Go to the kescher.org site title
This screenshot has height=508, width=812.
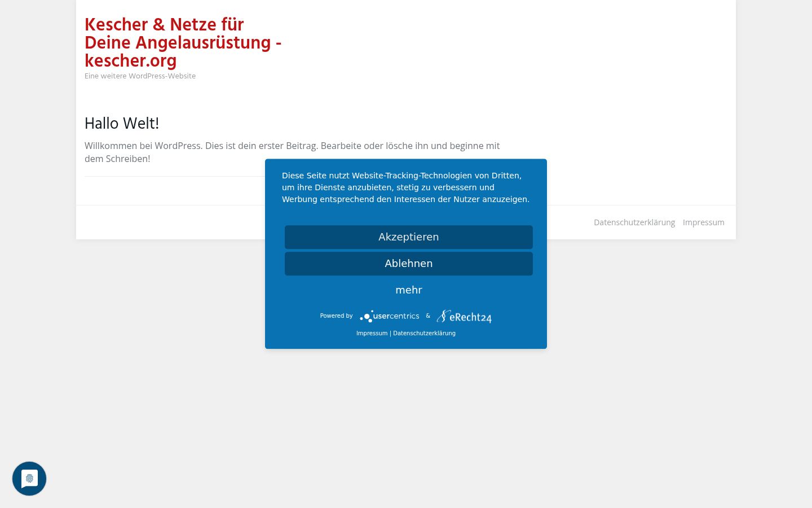(x=183, y=42)
